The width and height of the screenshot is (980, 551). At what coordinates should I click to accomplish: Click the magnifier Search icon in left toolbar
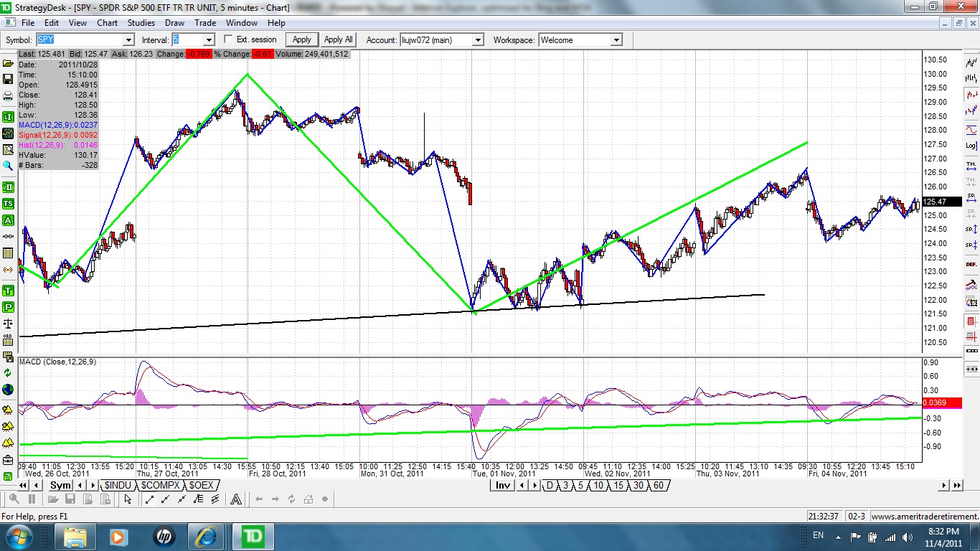pos(8,166)
